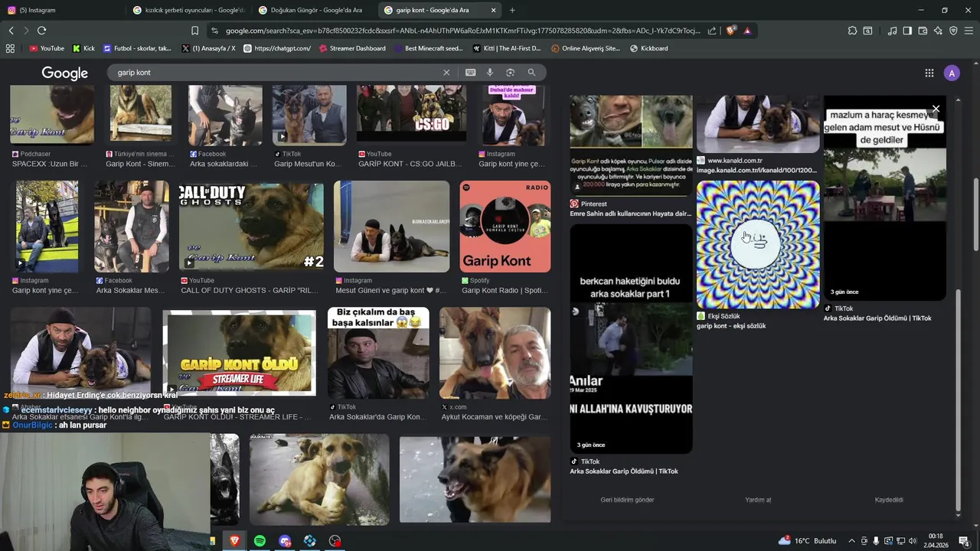Open 'berkcan haketiğini buldu' TikTok thumbnail
Screen dimensions: 980x551
point(631,339)
